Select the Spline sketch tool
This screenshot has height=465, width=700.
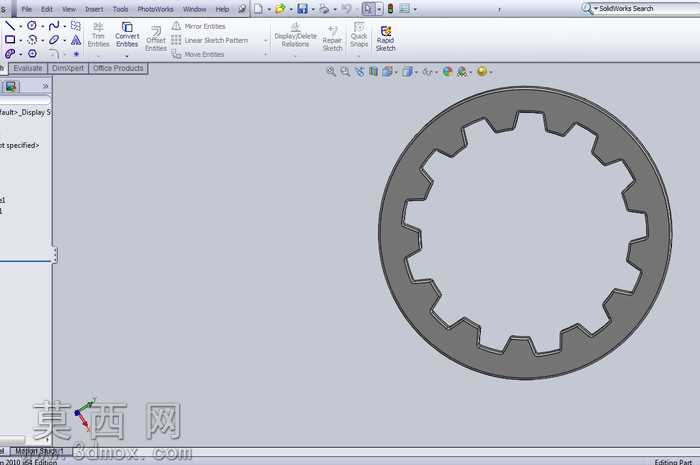click(54, 25)
